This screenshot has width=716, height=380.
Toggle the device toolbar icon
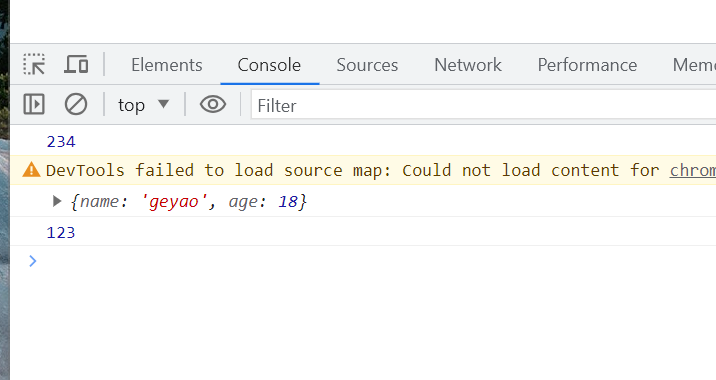[76, 64]
